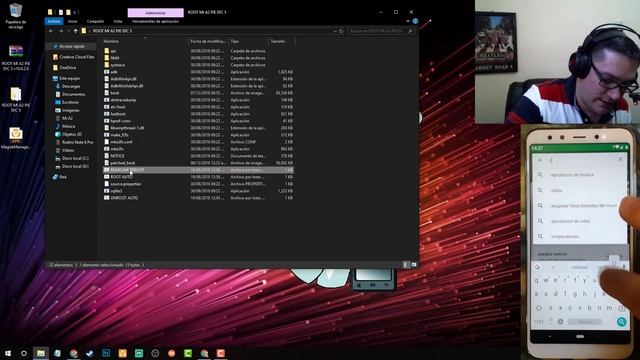Open Disco local (D:) in sidebar
This screenshot has width=640, height=360.
point(72,167)
